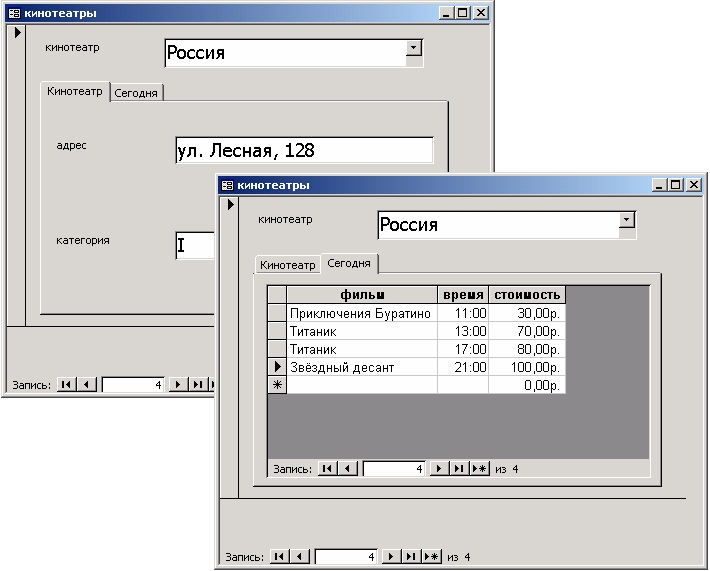Select row marker of Титаник 13:00
This screenshot has height=571, width=710.
(x=277, y=331)
